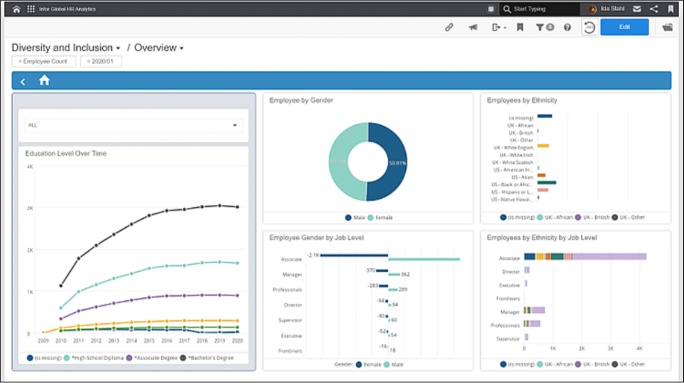Viewport: 684px width, 383px height.
Task: Click the bookmark icon in toolbar
Action: (x=520, y=27)
